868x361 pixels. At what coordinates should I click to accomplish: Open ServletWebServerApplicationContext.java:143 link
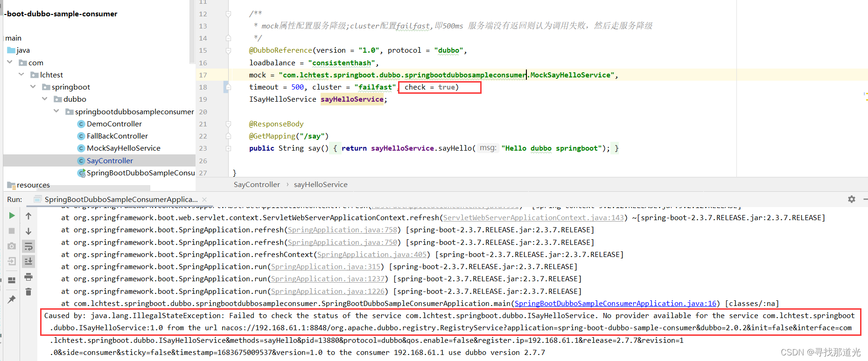tap(533, 218)
